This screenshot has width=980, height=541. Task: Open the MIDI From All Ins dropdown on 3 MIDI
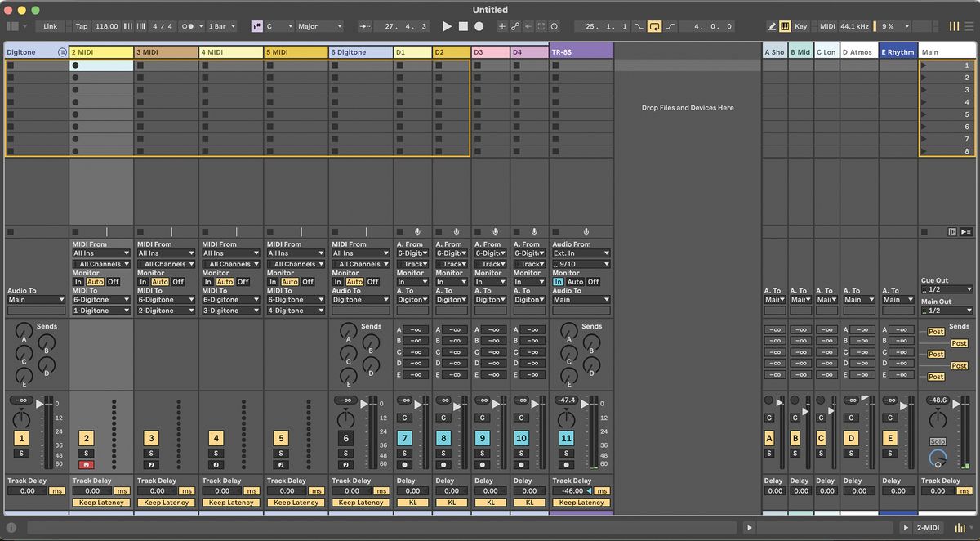click(x=165, y=253)
